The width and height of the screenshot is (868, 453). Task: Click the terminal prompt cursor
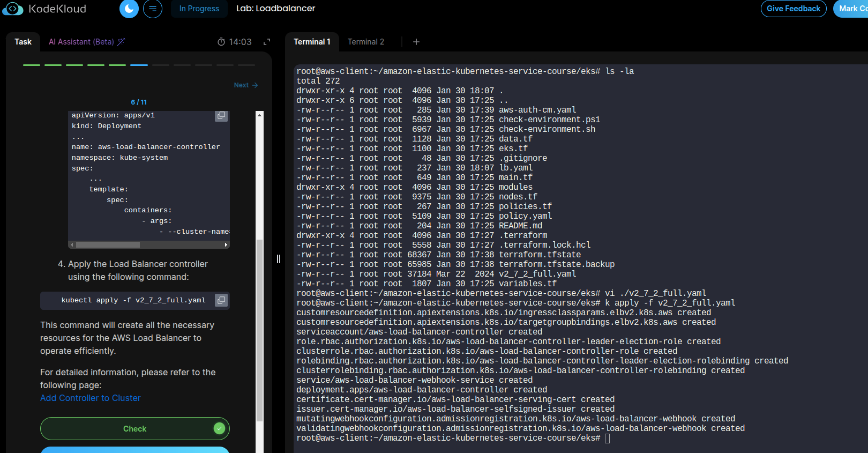click(x=607, y=438)
